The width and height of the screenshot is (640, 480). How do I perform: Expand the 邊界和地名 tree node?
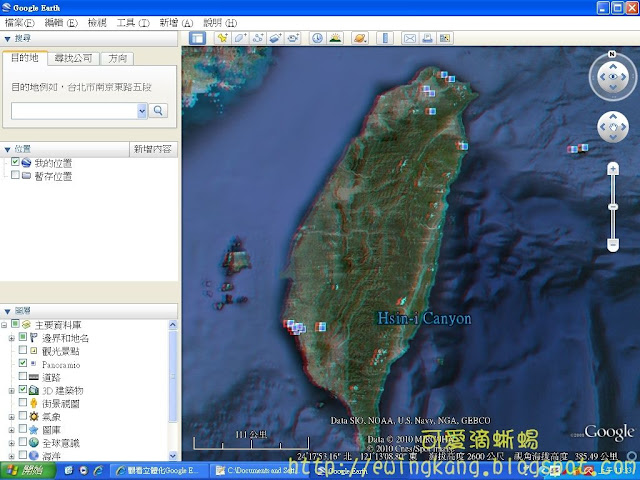11,338
